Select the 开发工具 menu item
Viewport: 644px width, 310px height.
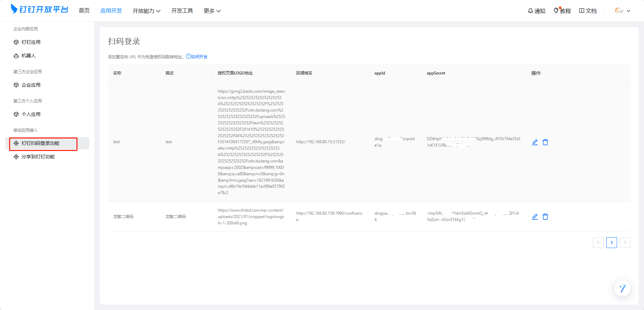pyautogui.click(x=182, y=11)
